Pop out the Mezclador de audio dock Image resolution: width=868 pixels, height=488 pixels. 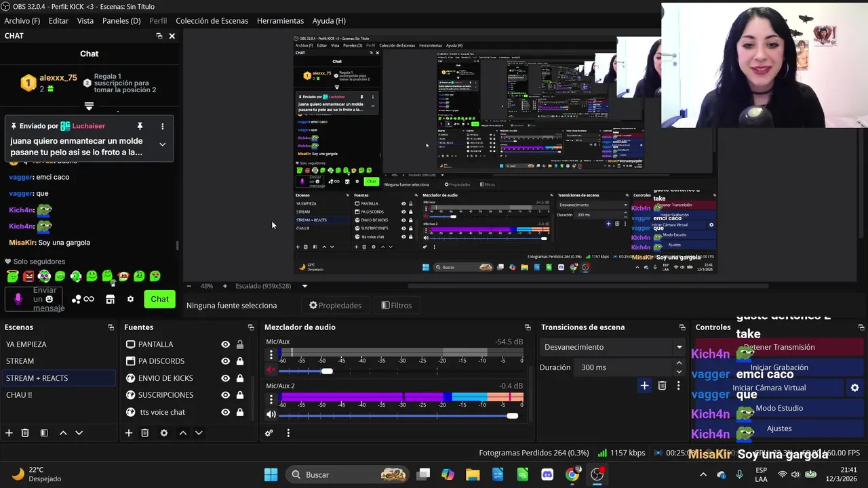pyautogui.click(x=528, y=327)
